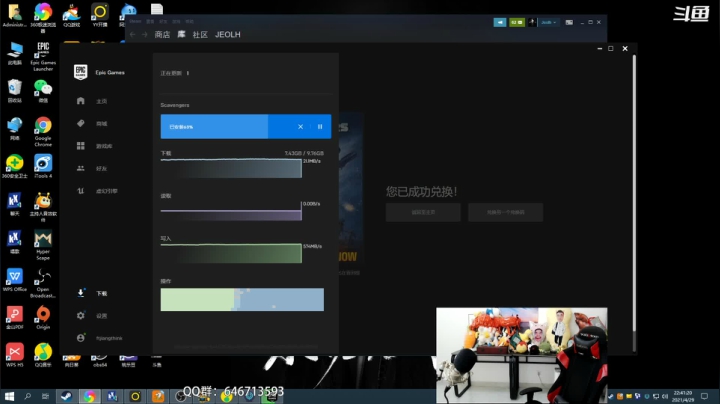Select the JEOLH tab in Steam window
The height and width of the screenshot is (404, 720).
[x=228, y=34]
